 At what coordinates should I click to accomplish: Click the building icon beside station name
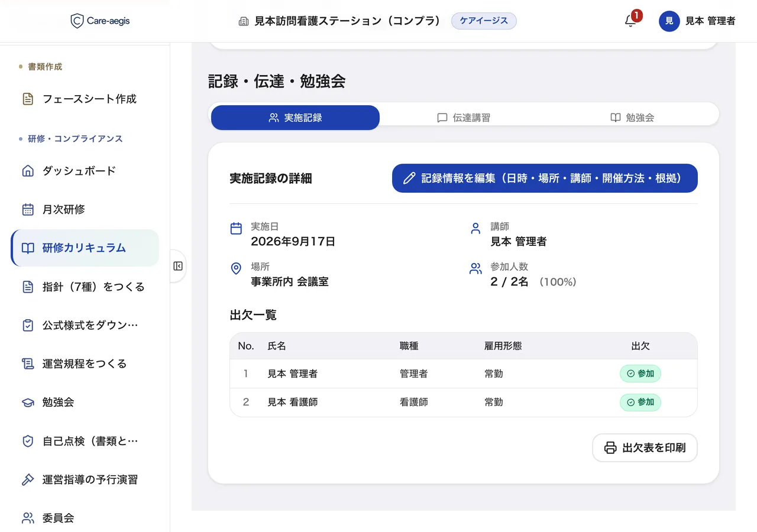pos(243,21)
